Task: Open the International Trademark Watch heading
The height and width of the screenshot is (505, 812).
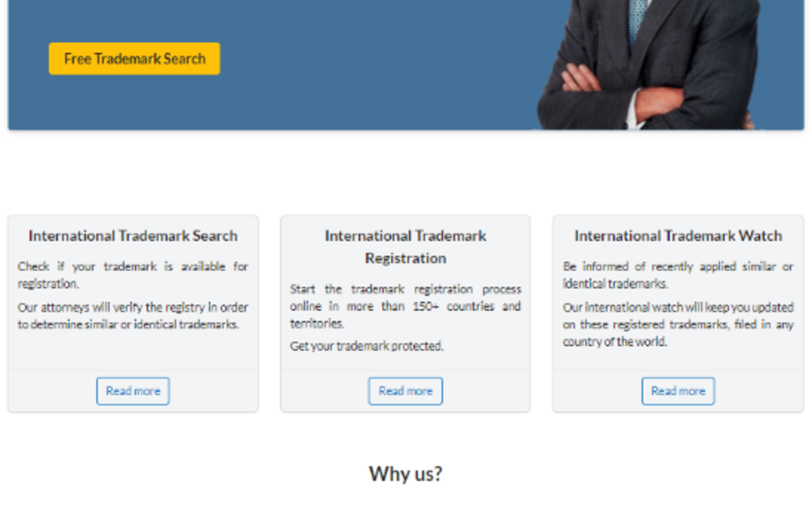Action: click(677, 235)
